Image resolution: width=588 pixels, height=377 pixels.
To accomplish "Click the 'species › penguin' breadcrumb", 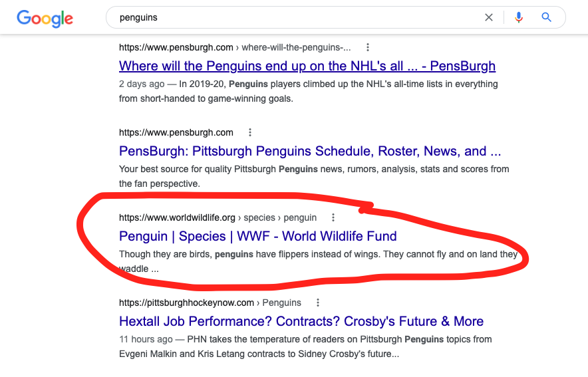I will coord(281,217).
